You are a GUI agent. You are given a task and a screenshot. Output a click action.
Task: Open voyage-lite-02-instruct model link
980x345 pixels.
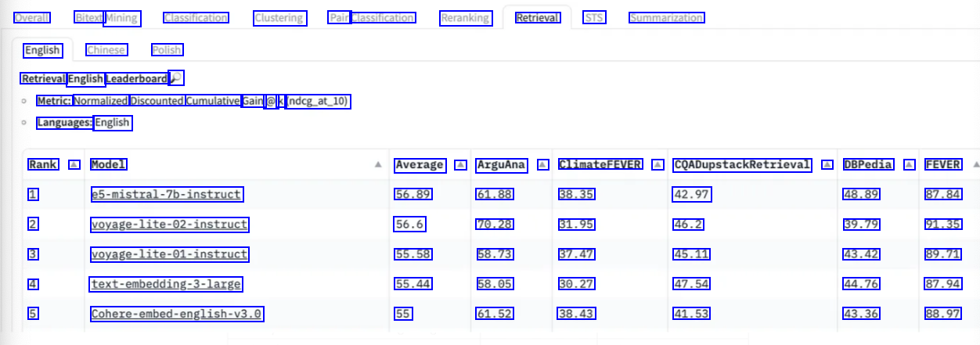[169, 225]
